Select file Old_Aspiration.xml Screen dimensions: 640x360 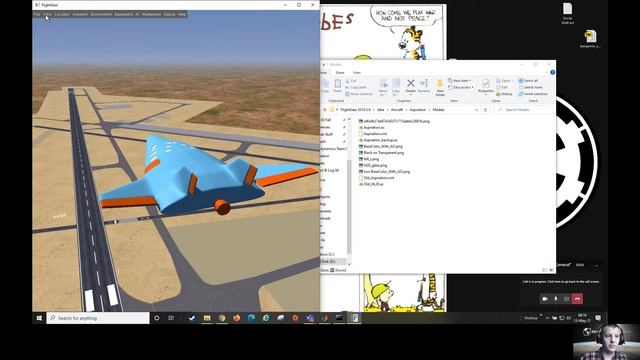click(376, 178)
